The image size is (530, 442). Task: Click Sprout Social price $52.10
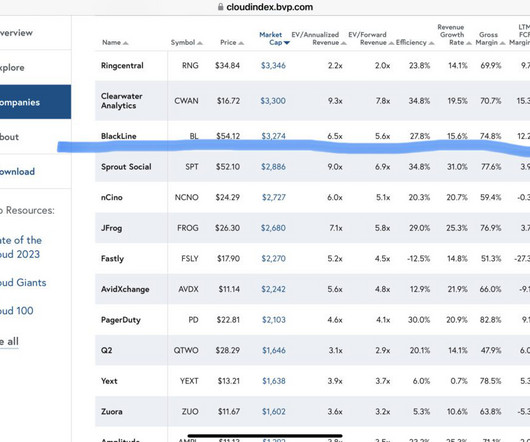point(228,167)
